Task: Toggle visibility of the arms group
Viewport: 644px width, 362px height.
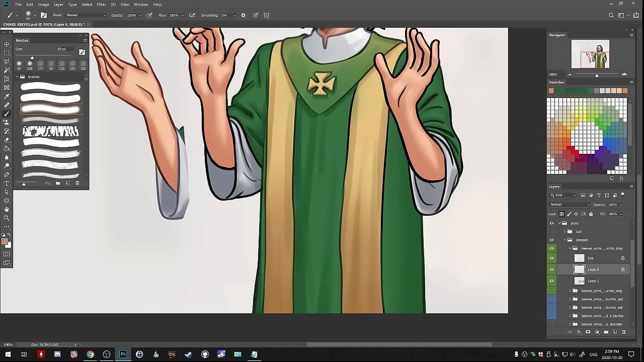Action: click(x=551, y=223)
